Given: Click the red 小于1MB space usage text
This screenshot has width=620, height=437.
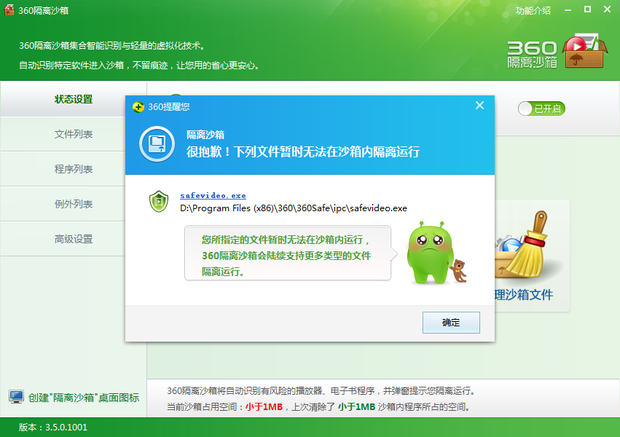Looking at the screenshot, I should (264, 407).
